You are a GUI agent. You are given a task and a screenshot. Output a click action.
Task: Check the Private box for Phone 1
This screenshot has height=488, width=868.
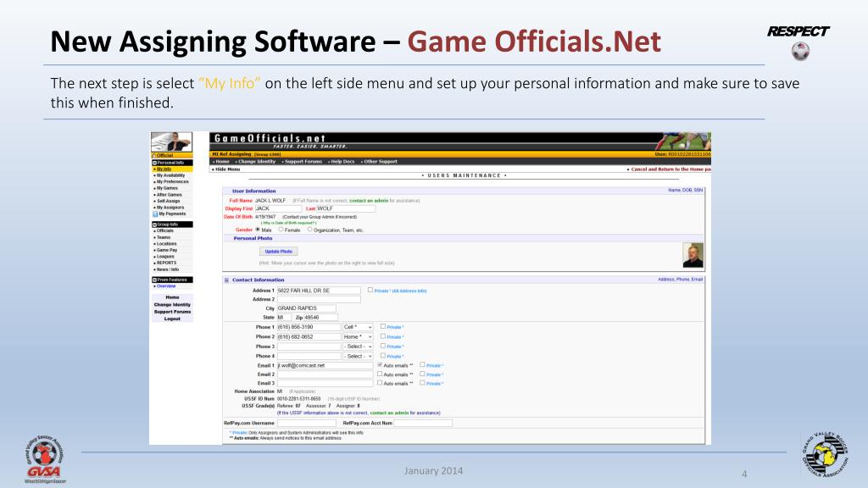[382, 326]
